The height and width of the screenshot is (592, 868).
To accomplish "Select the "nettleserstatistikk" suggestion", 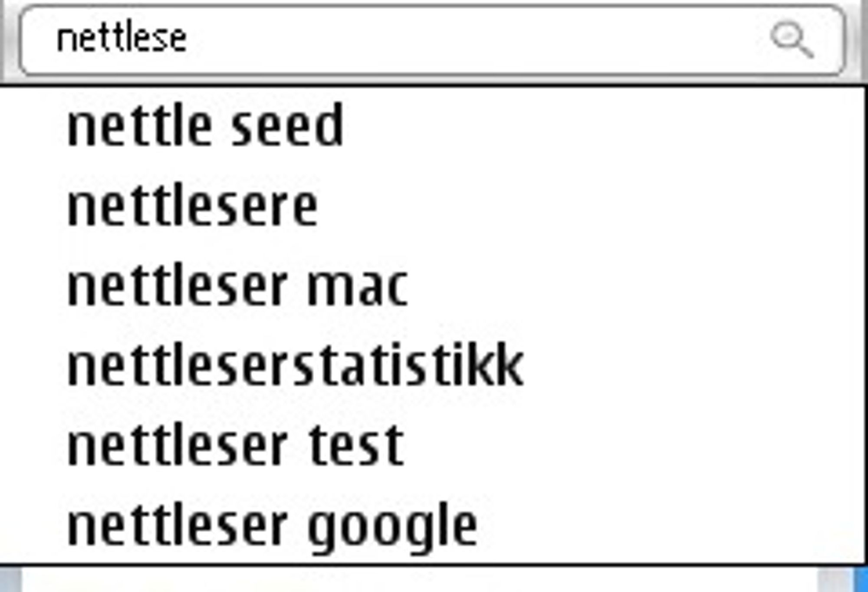I will (x=432, y=366).
